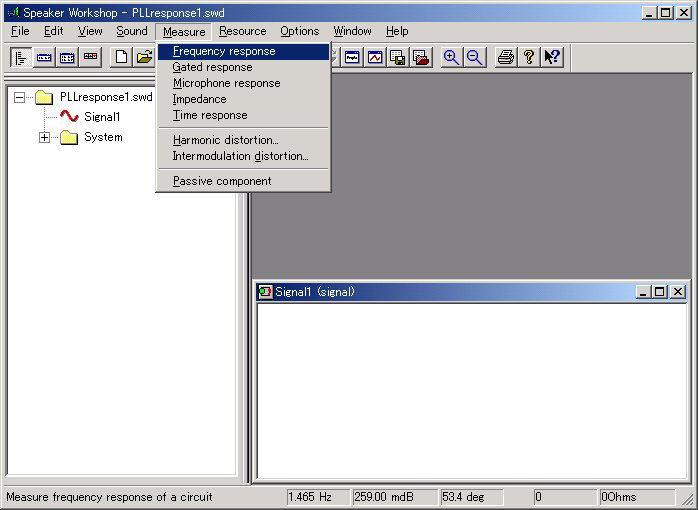Click the Zoom In magnifier icon
This screenshot has width=698, height=510.
[452, 57]
